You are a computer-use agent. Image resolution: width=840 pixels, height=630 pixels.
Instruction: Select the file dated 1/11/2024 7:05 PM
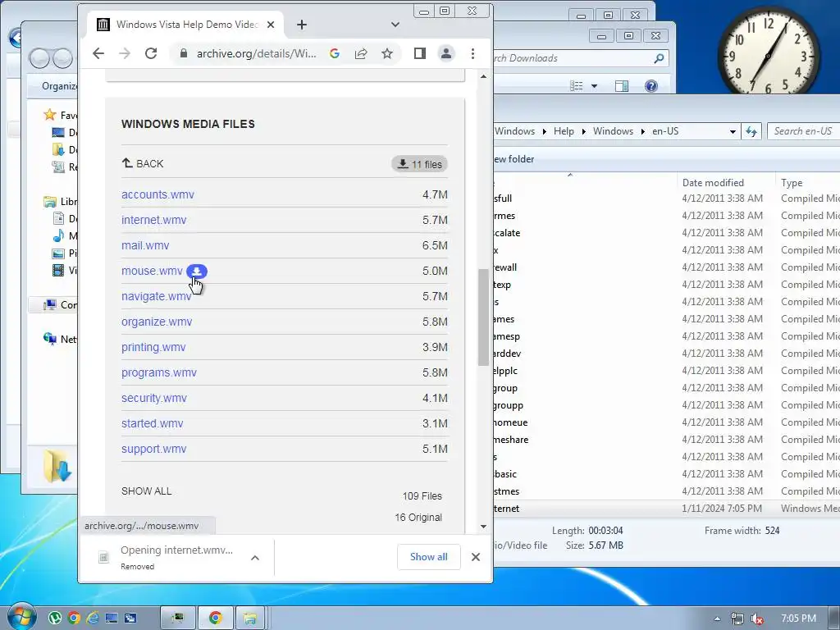pyautogui.click(x=666, y=509)
